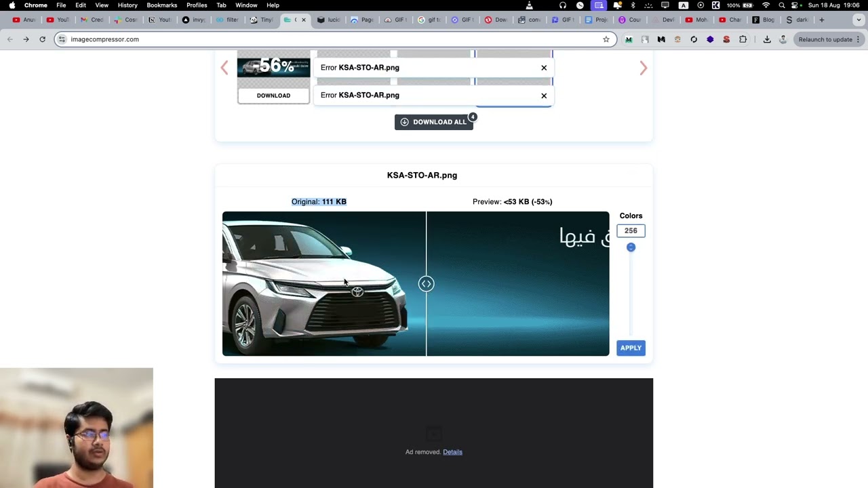Open Spotlight search in menu bar
868x488 pixels.
tap(782, 5)
